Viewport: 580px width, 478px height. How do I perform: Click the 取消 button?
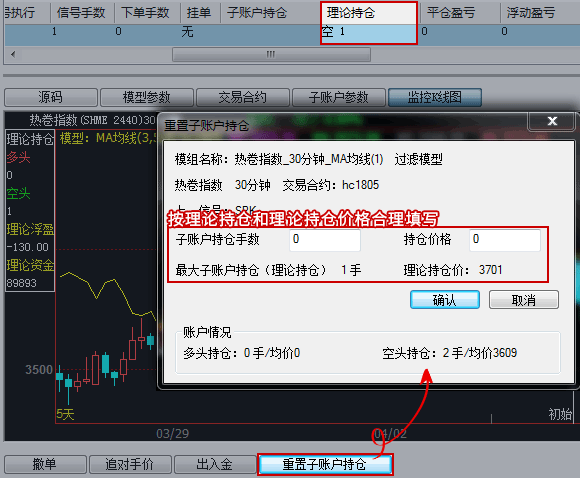(x=524, y=300)
